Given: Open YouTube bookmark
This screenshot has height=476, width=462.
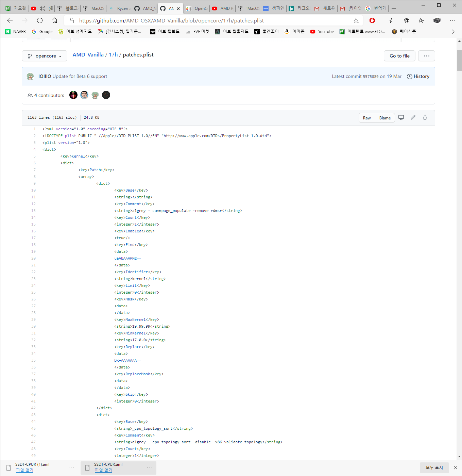Looking at the screenshot, I should (322, 32).
